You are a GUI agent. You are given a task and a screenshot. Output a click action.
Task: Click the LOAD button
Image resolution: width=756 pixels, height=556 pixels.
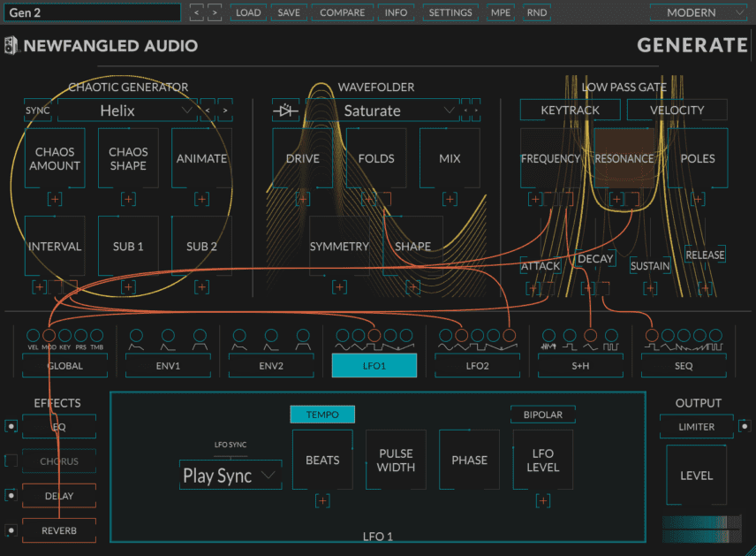(x=248, y=12)
